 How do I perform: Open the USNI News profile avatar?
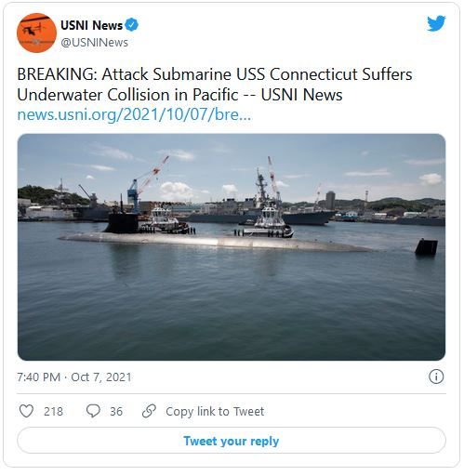click(36, 33)
